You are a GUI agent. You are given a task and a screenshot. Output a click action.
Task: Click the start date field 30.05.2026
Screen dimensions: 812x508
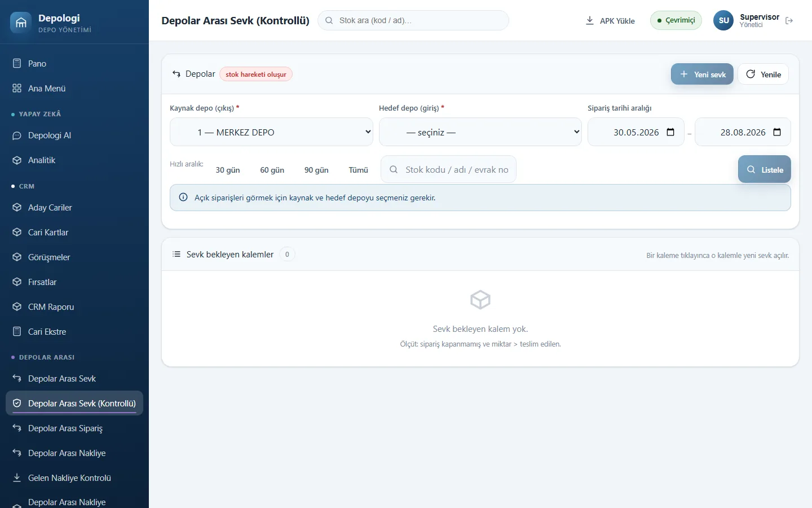click(636, 132)
